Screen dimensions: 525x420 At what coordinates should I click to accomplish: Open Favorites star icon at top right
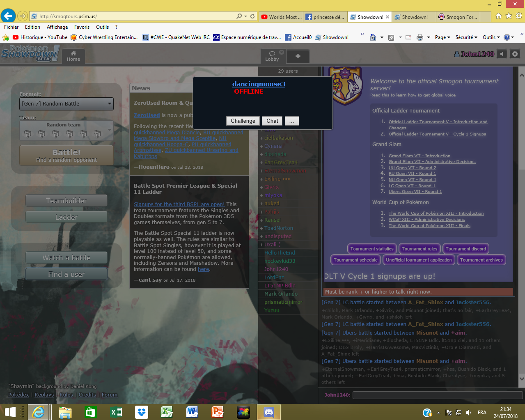click(x=509, y=16)
